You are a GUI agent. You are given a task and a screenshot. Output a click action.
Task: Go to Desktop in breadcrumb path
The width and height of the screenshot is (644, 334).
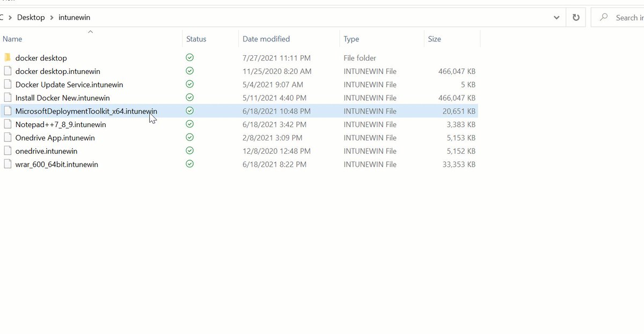point(31,17)
